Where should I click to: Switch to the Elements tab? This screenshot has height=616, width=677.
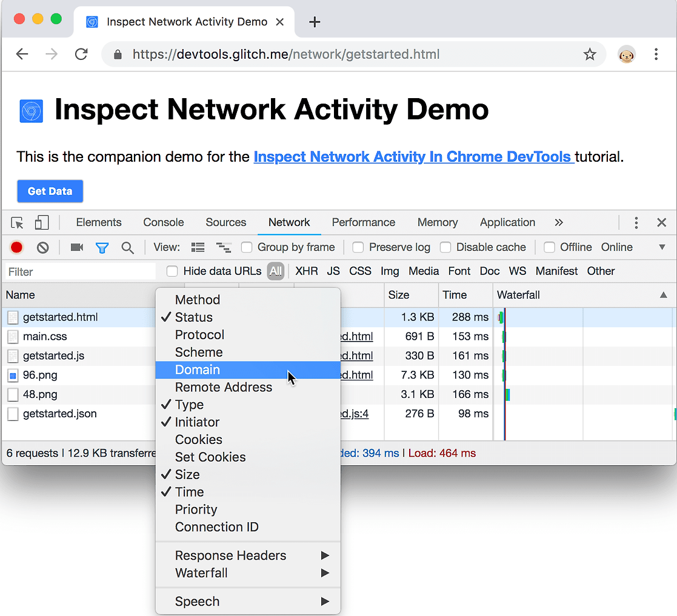coord(99,222)
